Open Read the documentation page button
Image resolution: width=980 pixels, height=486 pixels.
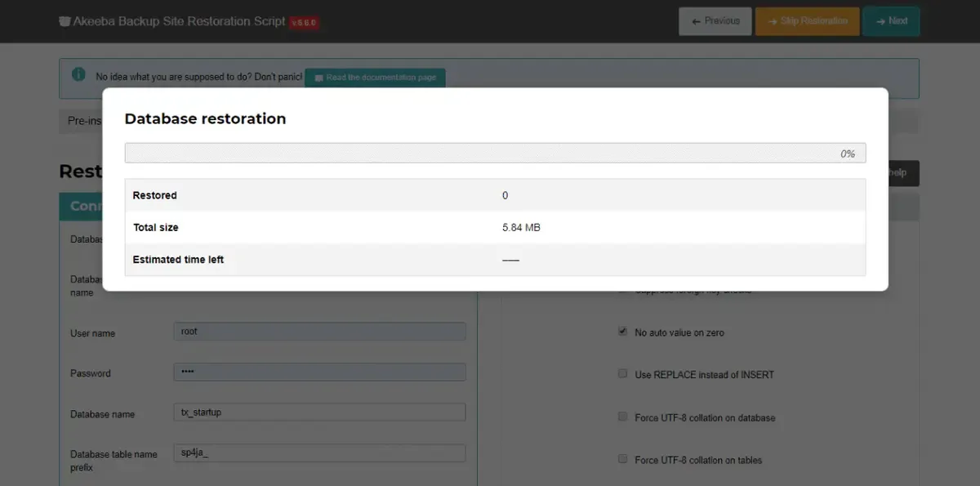click(x=375, y=78)
